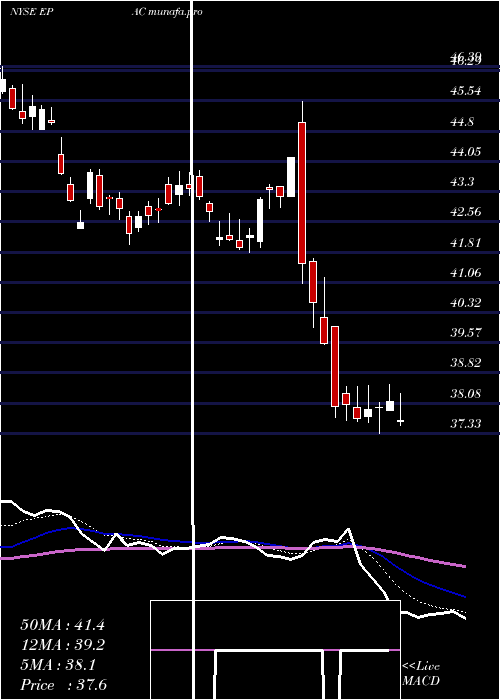Select the 38.82 price axis value
The width and height of the screenshot is (500, 700).
tap(466, 362)
